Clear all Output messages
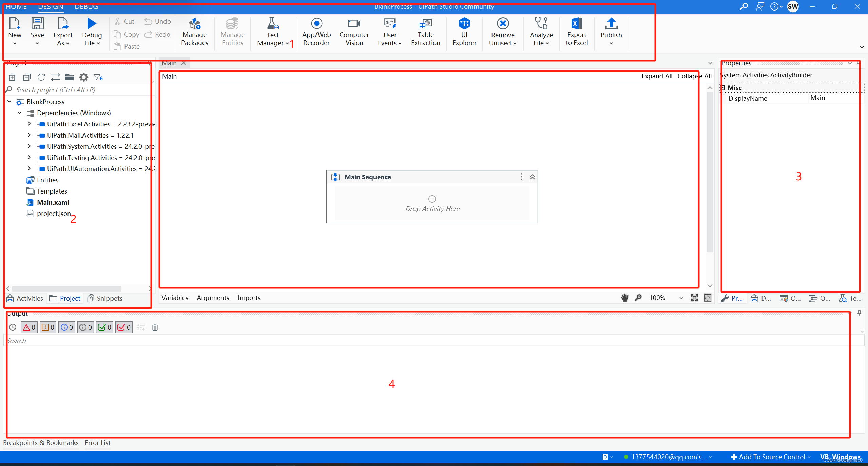This screenshot has height=466, width=868. [x=155, y=327]
